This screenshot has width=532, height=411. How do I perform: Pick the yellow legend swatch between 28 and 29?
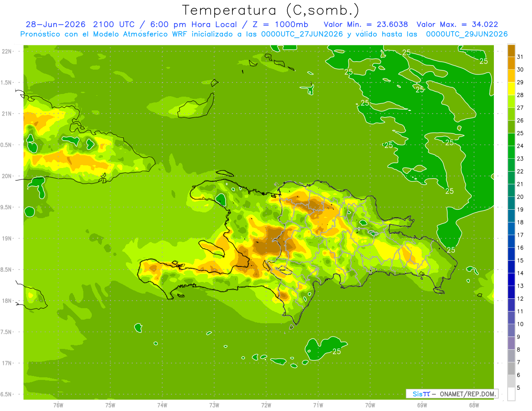tap(511, 89)
